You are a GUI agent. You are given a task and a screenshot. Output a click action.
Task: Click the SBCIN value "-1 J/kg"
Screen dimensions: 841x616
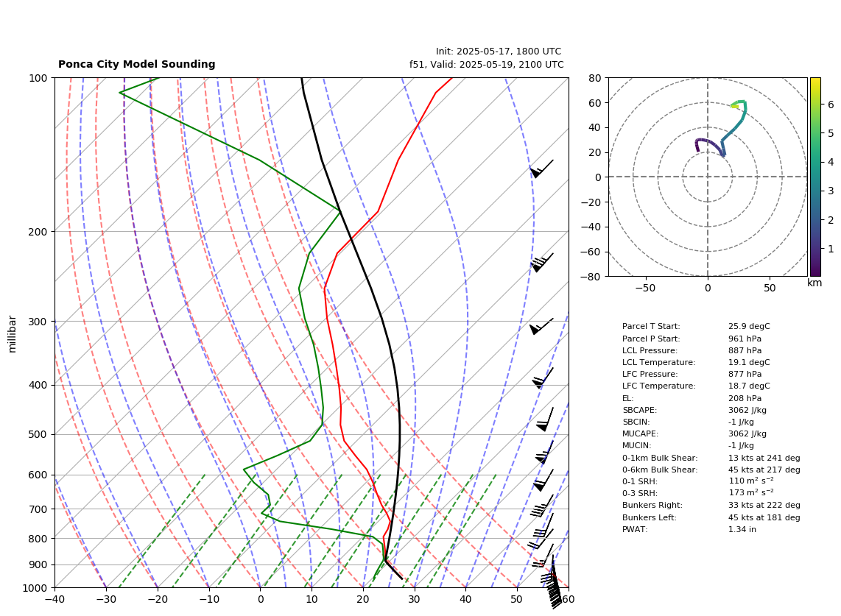tap(742, 422)
